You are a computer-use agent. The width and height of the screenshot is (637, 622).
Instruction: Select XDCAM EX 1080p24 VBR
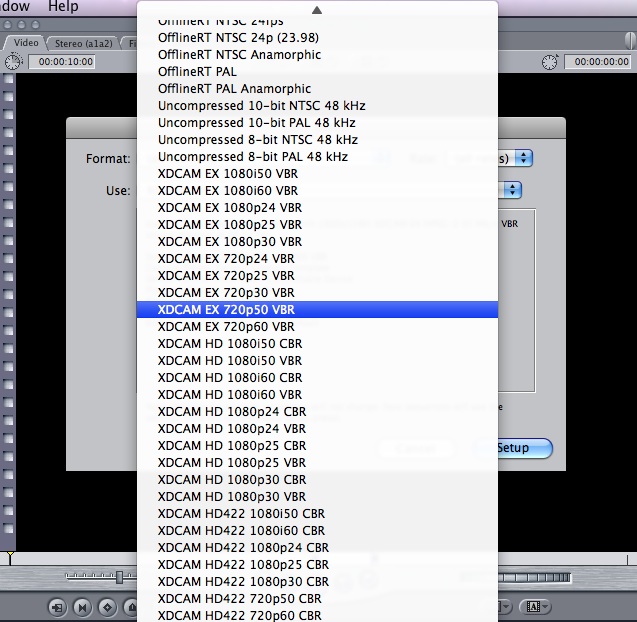click(317, 208)
